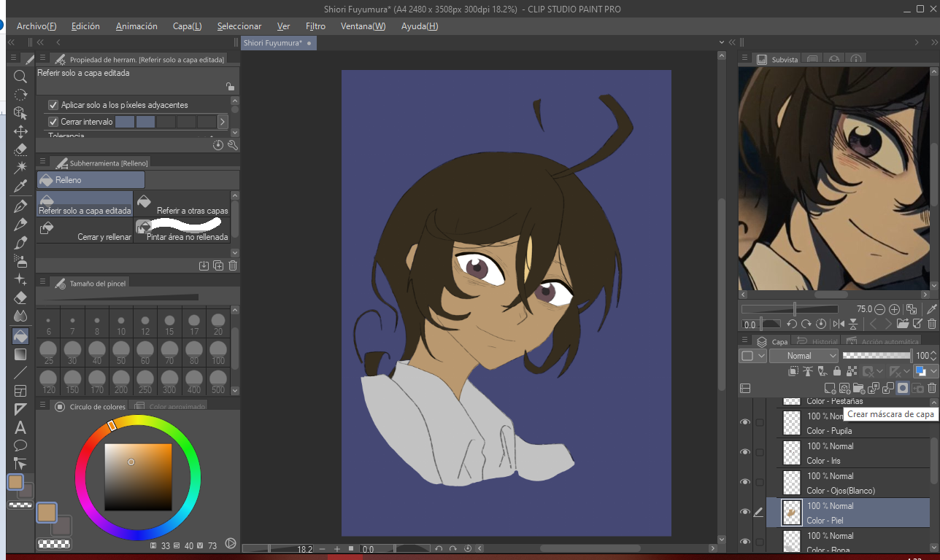This screenshot has width=940, height=560.
Task: Open the Filtro menu
Action: [x=315, y=26]
